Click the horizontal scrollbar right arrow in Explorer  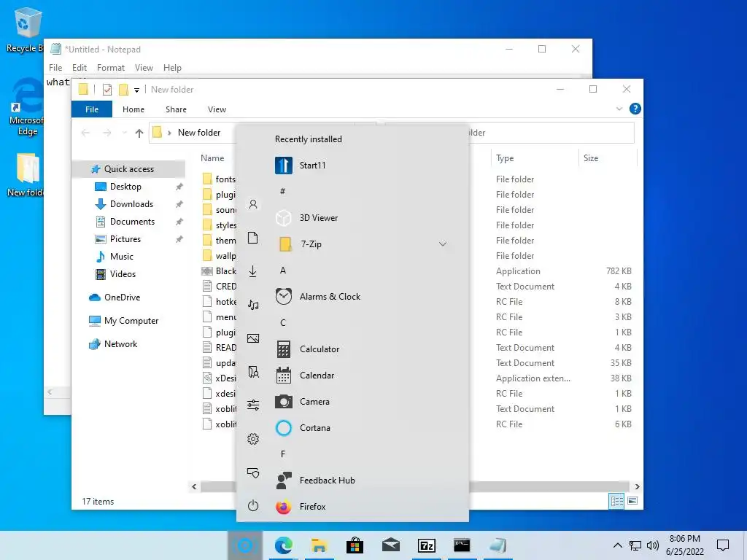pyautogui.click(x=637, y=486)
